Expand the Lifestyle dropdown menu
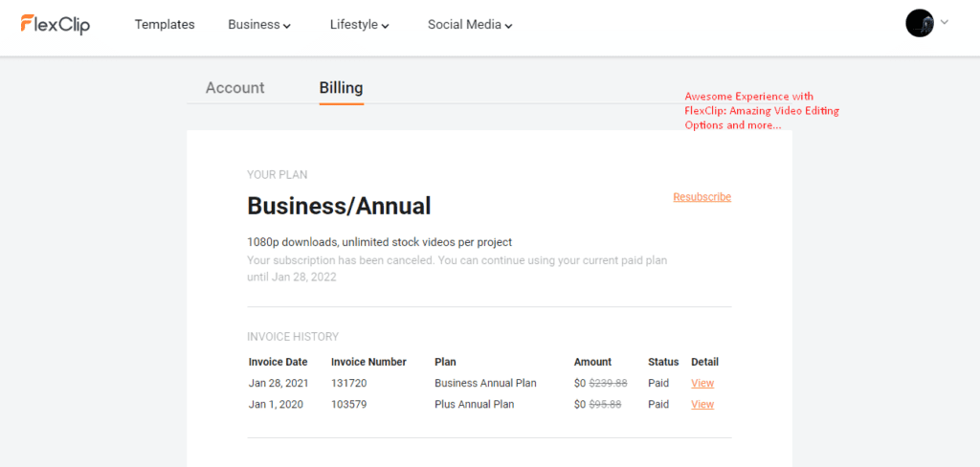 359,25
